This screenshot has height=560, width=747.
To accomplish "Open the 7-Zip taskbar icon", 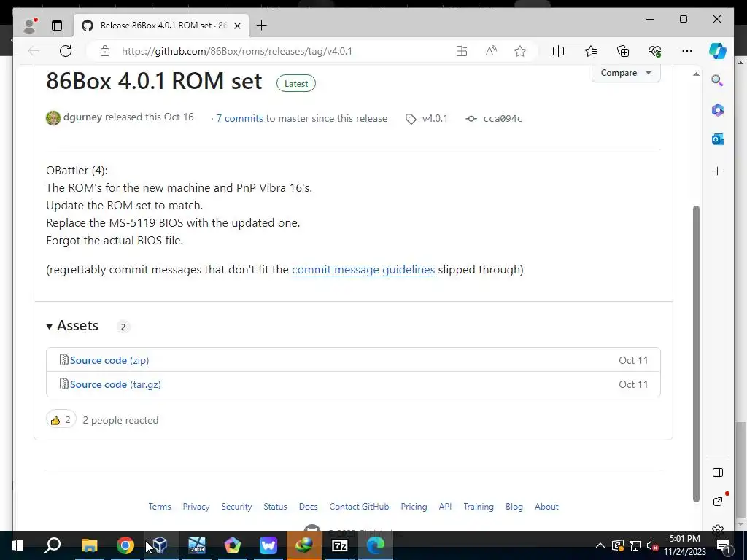I will 339,545.
